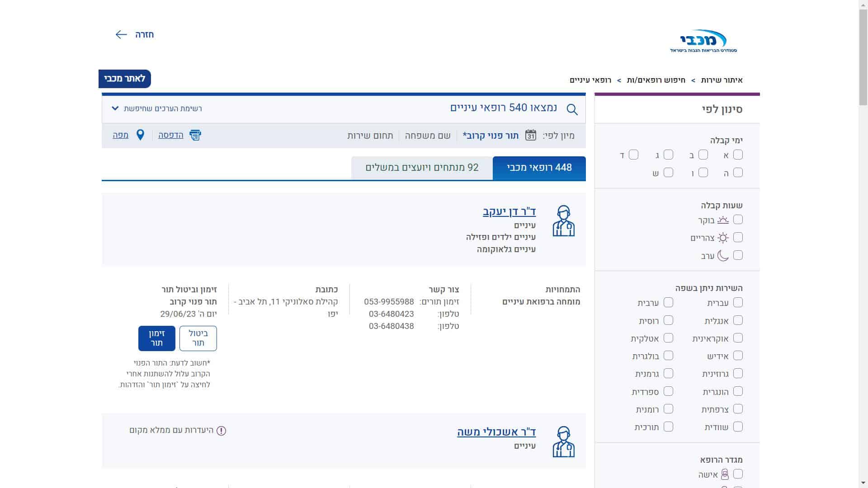868x488 pixels.
Task: Click phone number 053-9955988
Action: pos(389,301)
